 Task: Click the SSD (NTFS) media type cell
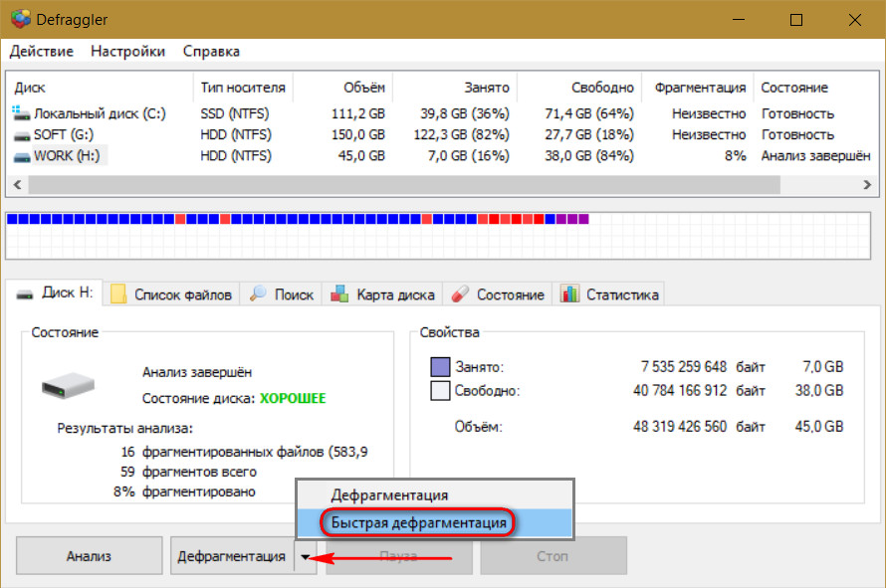coord(235,113)
